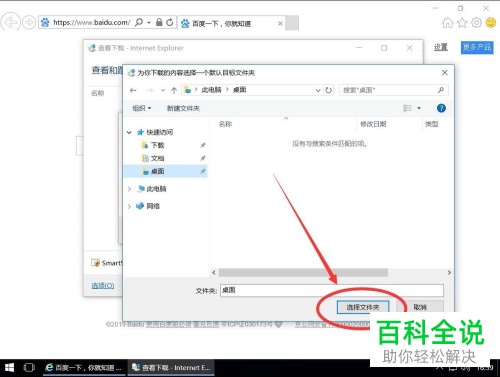The width and height of the screenshot is (500, 377).
Task: Select 此电脑 in the navigation pane
Action: [x=156, y=189]
